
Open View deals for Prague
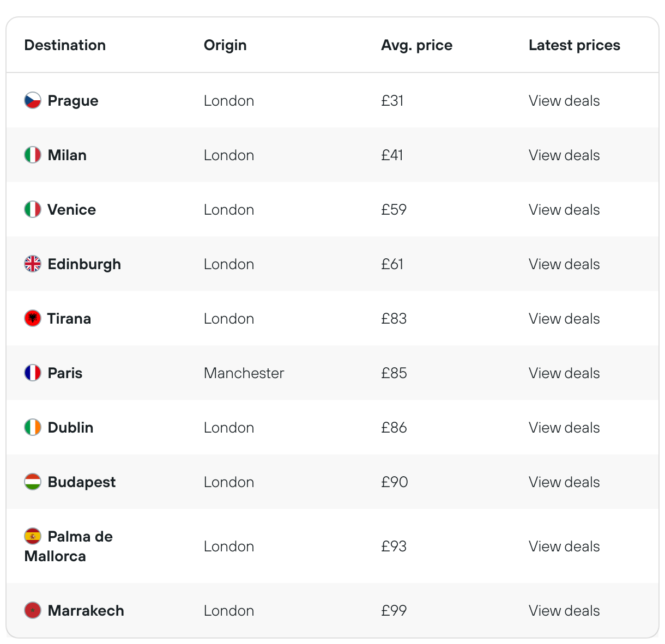click(564, 101)
